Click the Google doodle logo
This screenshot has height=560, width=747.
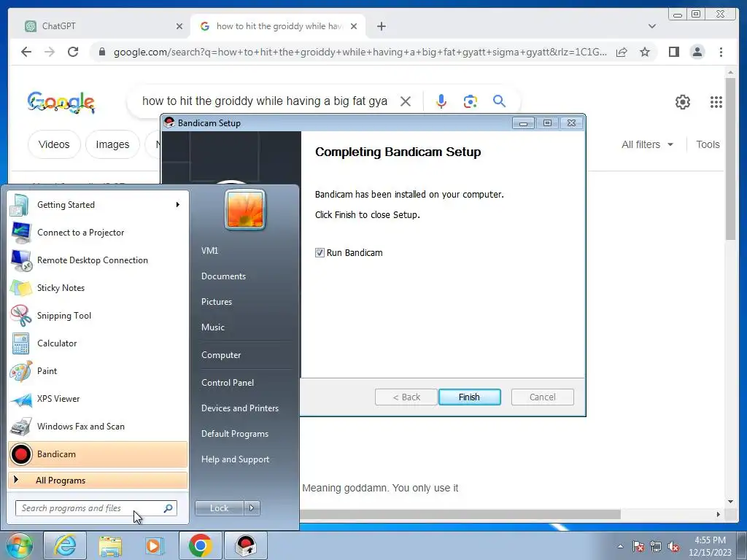[61, 102]
